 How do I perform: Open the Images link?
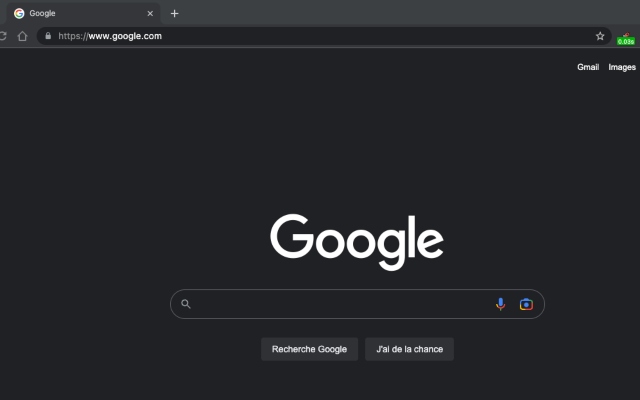622,67
